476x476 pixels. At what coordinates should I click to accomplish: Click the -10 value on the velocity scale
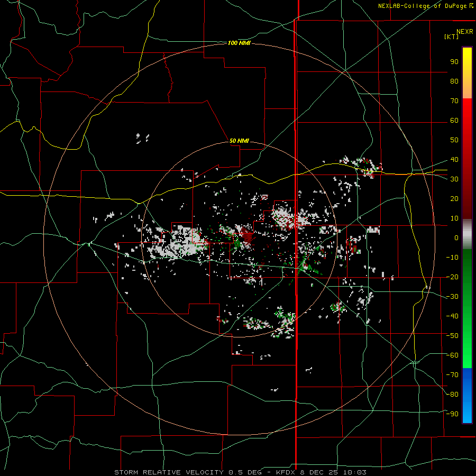452,258
